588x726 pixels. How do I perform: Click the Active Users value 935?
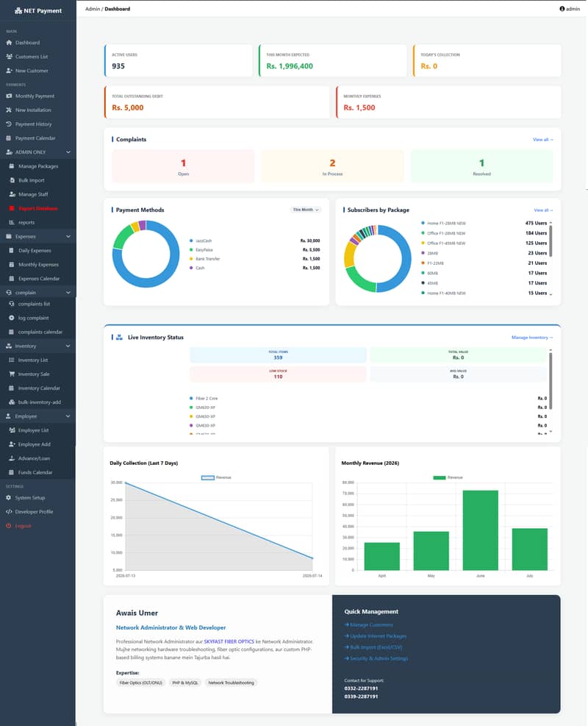tap(118, 66)
